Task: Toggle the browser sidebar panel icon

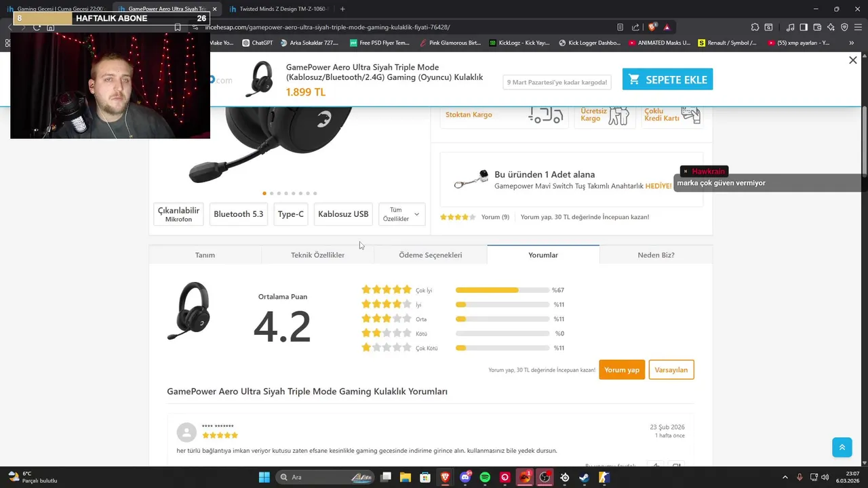Action: (804, 27)
